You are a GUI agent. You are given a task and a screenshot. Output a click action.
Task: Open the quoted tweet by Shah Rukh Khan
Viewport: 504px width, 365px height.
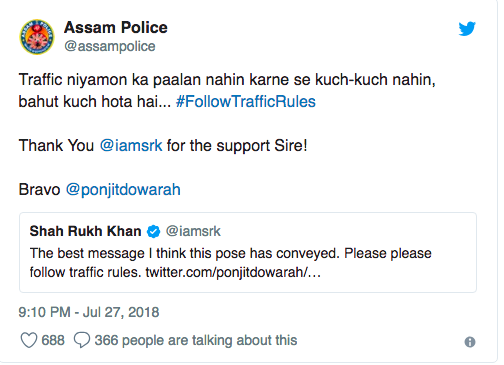click(x=248, y=252)
